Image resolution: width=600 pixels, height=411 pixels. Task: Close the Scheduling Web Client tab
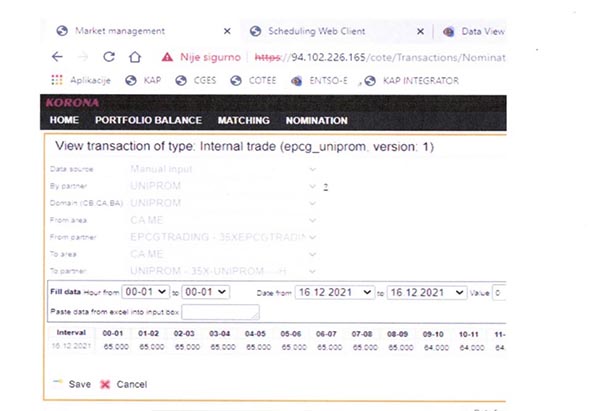pyautogui.click(x=420, y=32)
